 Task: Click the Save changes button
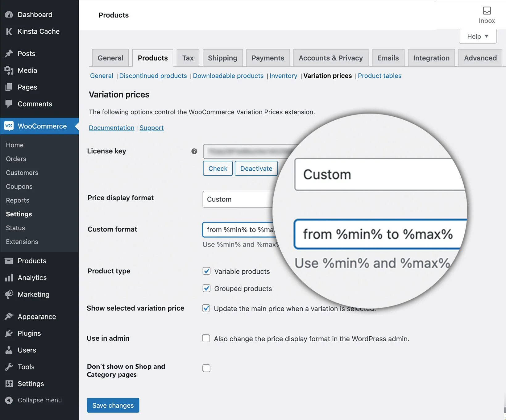(x=113, y=405)
